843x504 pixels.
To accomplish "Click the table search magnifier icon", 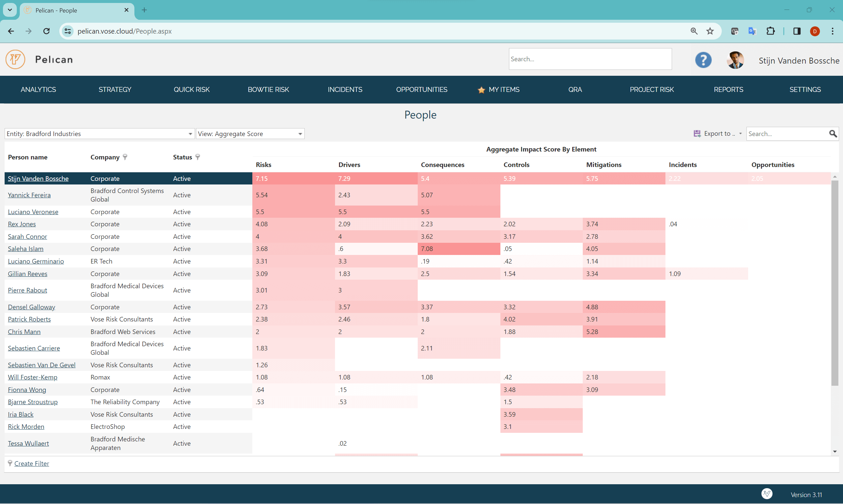I will pos(832,134).
